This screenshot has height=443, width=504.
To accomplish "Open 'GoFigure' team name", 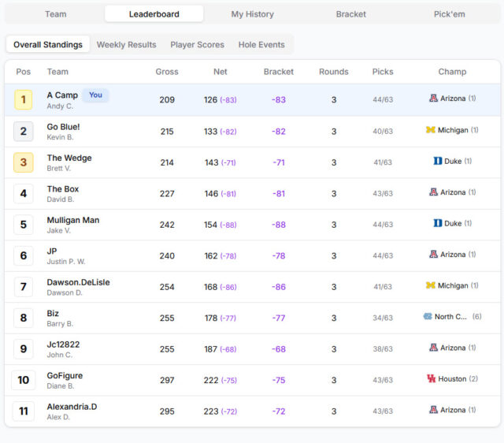I will click(x=65, y=375).
